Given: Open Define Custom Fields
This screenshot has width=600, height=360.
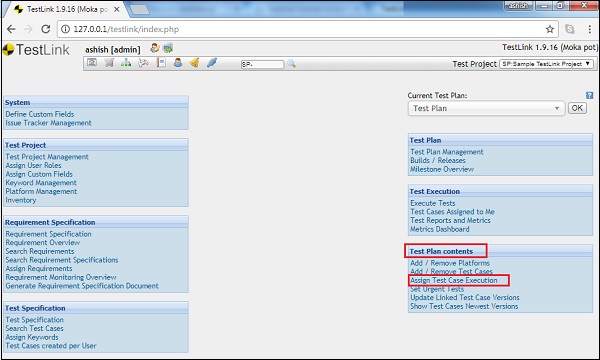Looking at the screenshot, I should [x=40, y=114].
